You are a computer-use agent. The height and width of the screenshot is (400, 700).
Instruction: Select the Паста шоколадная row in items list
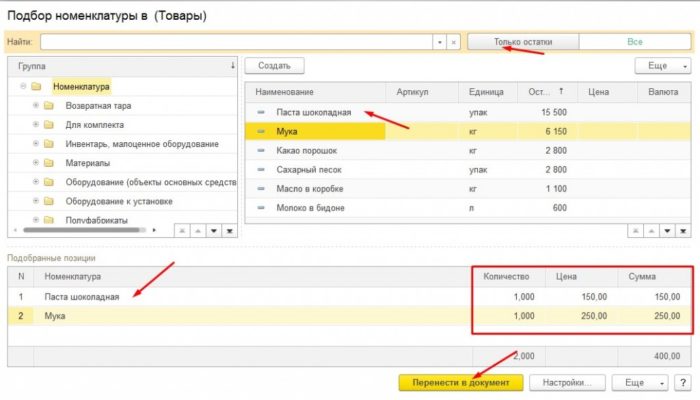467,112
